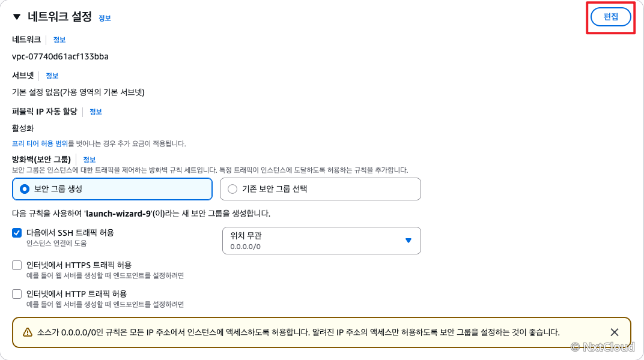
Task: Click the 편집 button
Action: tap(611, 17)
